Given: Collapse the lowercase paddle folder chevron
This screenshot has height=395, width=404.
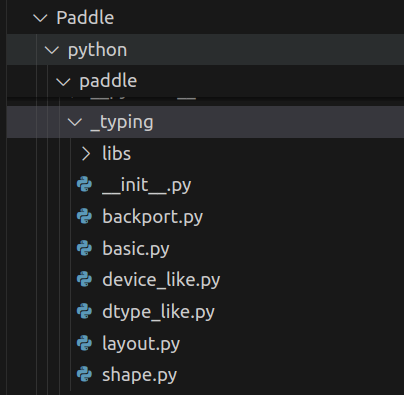Looking at the screenshot, I should 63,82.
